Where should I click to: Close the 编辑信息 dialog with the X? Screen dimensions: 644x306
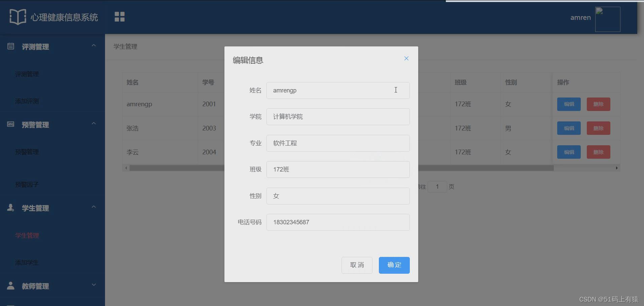tap(406, 58)
